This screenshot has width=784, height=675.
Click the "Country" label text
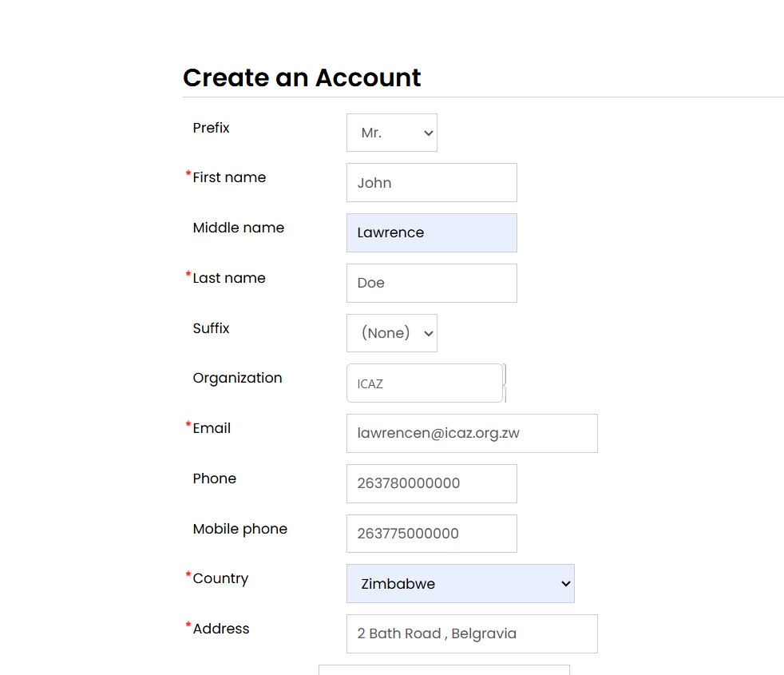tap(220, 578)
